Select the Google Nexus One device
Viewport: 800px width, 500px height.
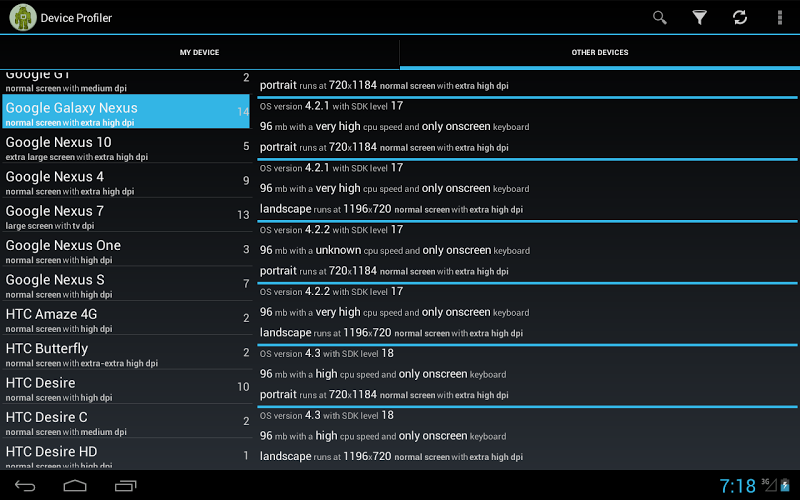click(x=125, y=251)
